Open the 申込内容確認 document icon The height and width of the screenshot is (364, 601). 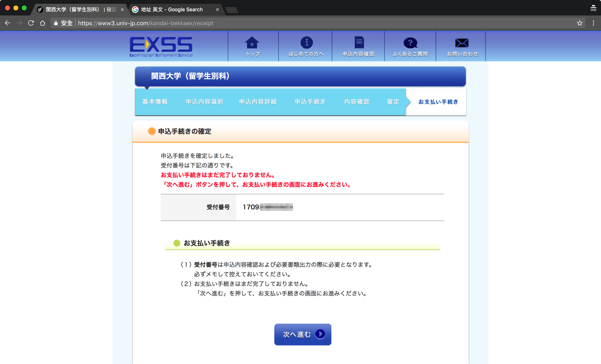click(x=359, y=43)
